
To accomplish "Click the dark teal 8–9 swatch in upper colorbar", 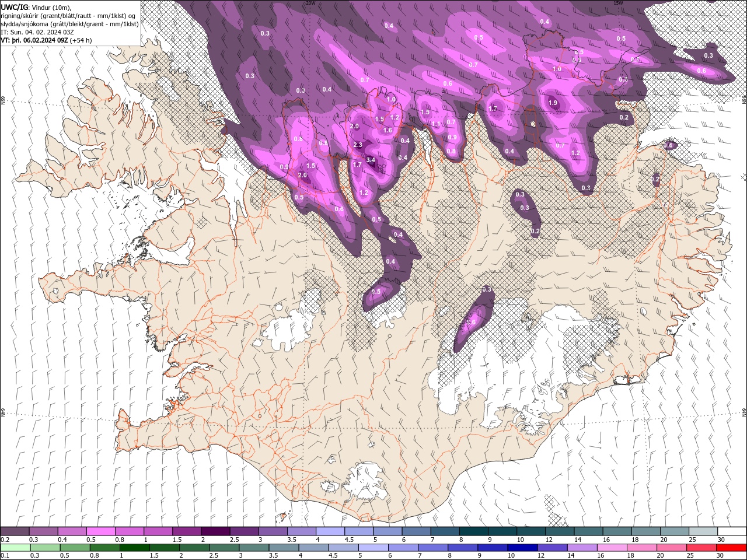I will [x=474, y=531].
